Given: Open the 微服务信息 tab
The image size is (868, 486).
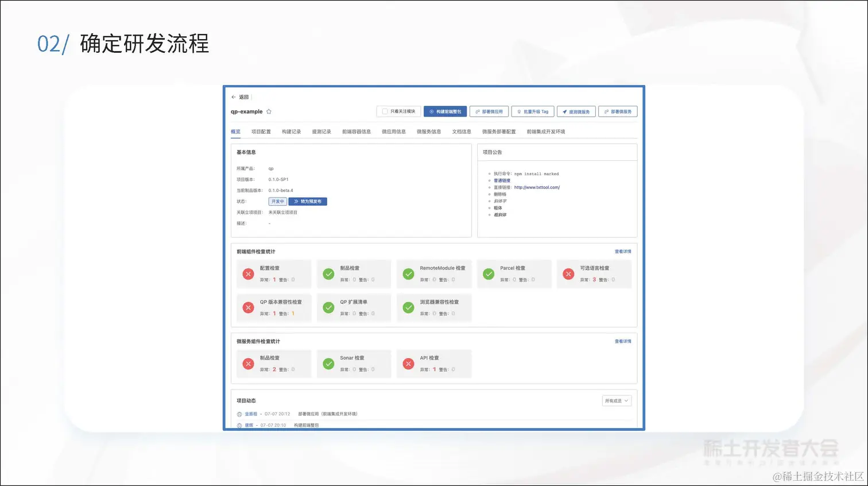Looking at the screenshot, I should point(429,132).
